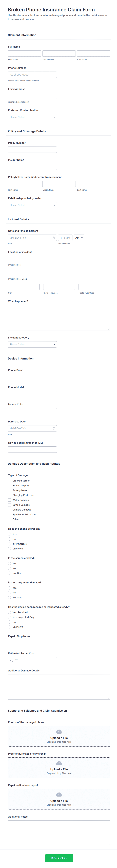
Task: Enable the Speaker or Mic Issue checkbox
Action: [x=9, y=515]
